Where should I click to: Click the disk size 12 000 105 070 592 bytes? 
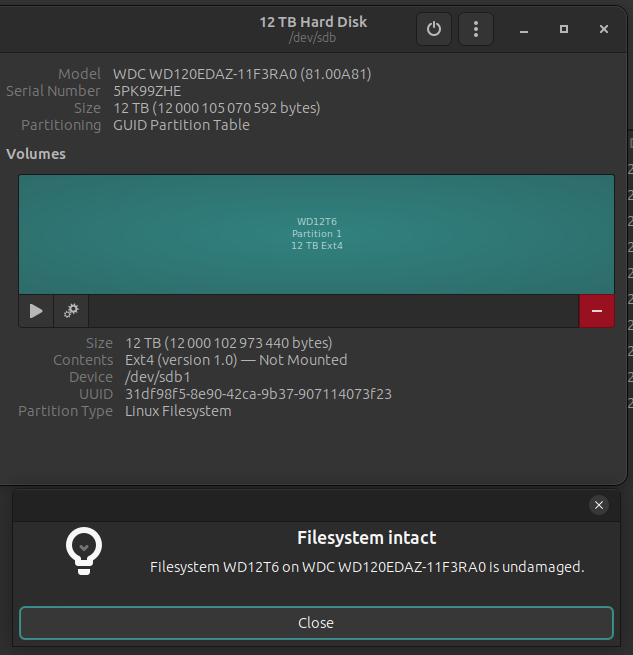point(217,108)
